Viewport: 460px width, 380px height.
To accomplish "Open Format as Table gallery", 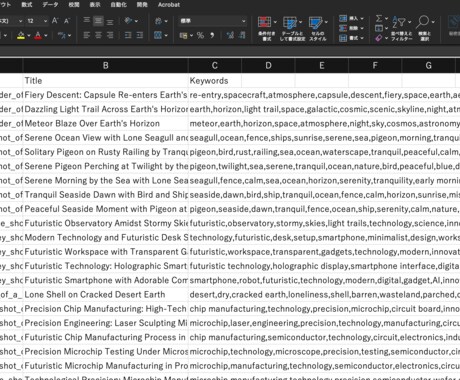I will coord(290,22).
